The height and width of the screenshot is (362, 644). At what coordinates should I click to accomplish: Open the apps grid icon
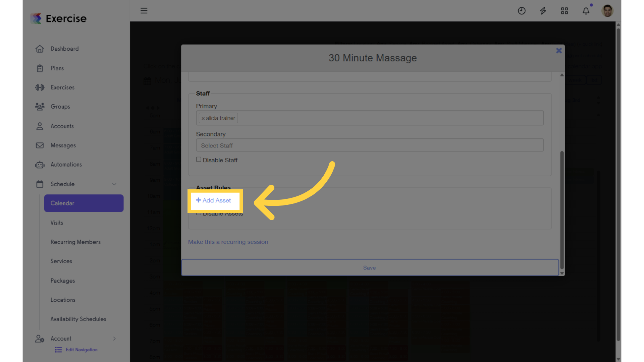tap(565, 11)
